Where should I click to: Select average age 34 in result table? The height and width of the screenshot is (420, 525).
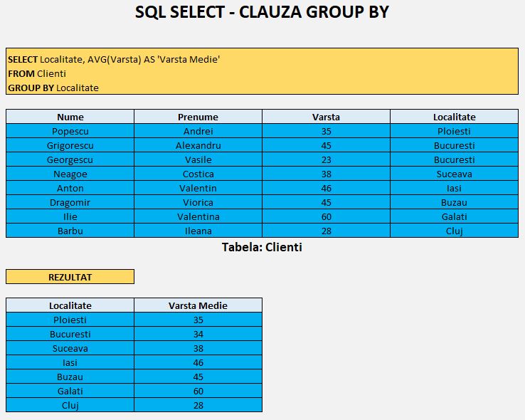[x=198, y=334]
